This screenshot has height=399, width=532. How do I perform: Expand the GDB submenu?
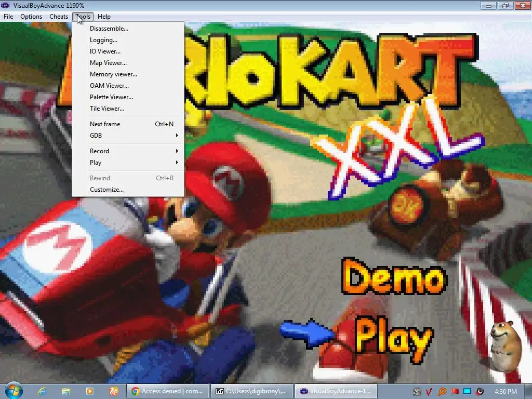click(128, 136)
